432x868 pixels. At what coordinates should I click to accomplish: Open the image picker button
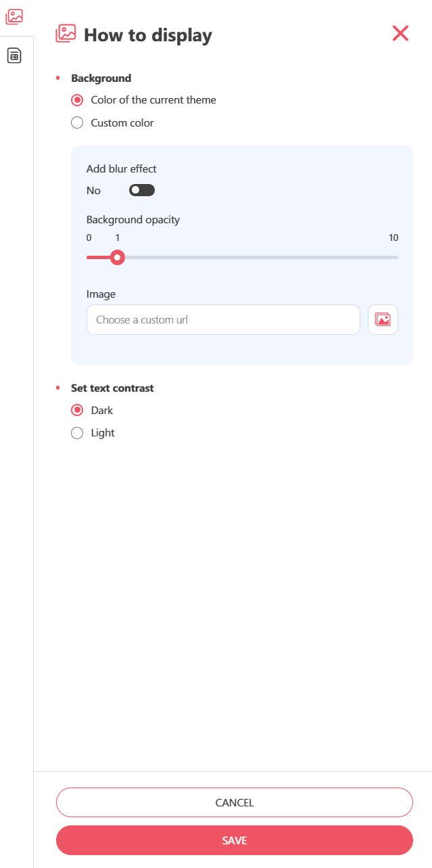click(383, 319)
